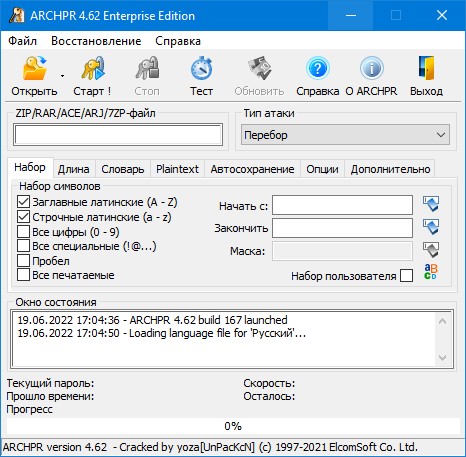Run the Тест benchmark icon
The height and width of the screenshot is (457, 466).
coord(201,76)
